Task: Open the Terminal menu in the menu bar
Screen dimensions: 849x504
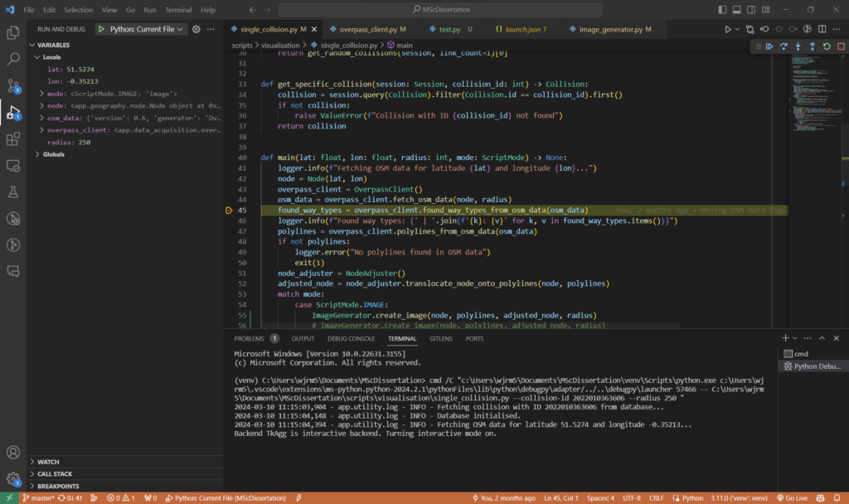Action: coord(177,10)
